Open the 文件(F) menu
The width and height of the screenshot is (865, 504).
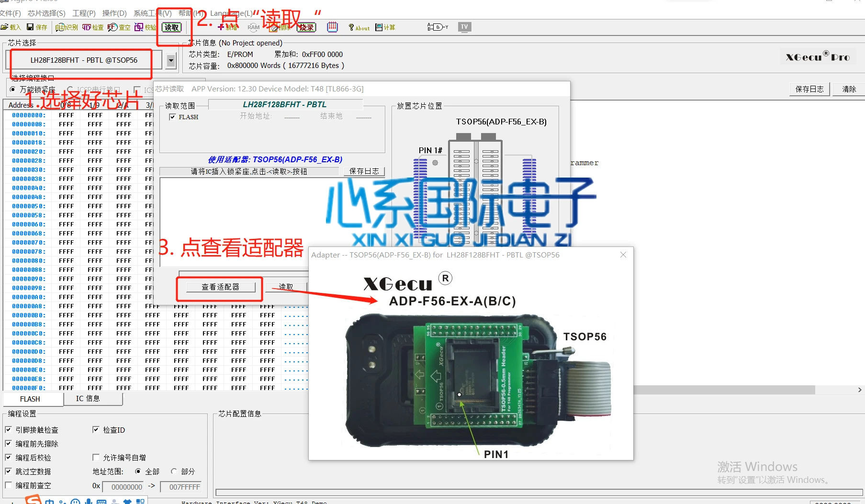(x=11, y=13)
